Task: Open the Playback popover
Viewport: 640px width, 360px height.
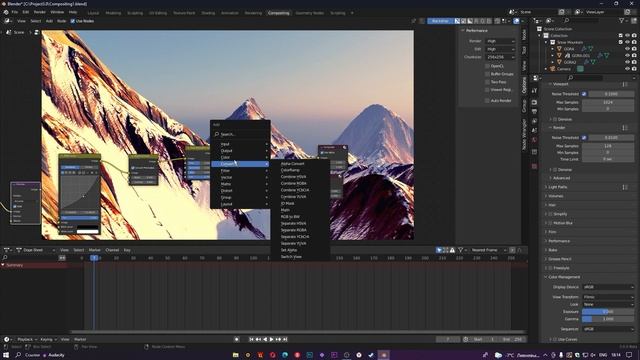Action: pyautogui.click(x=27, y=339)
